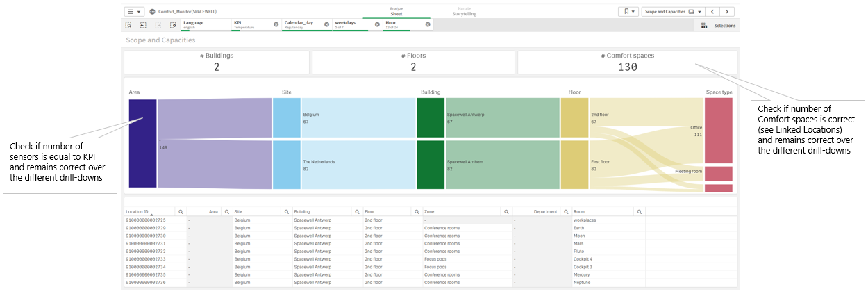This screenshot has width=868, height=296.
Task: Clear the Hour selection
Action: tap(428, 24)
